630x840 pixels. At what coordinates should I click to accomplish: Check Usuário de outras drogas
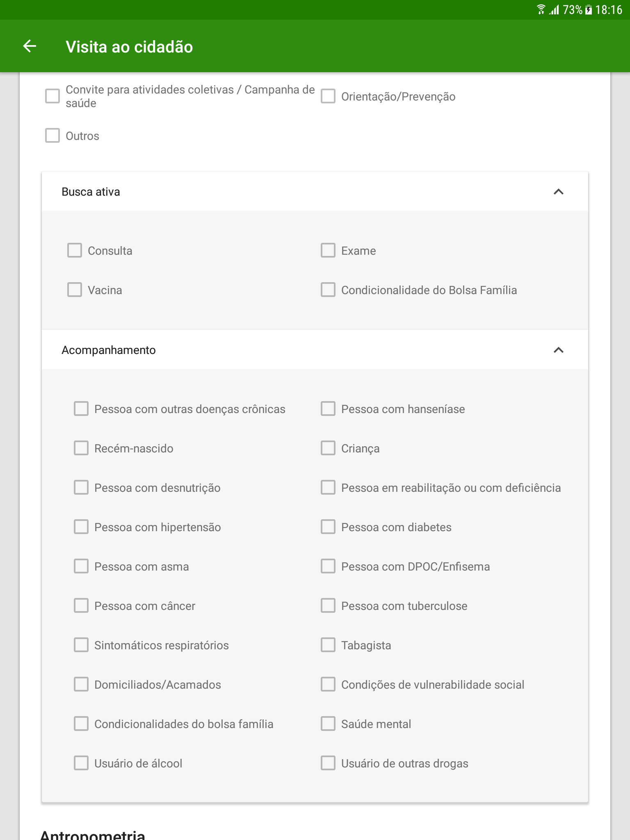click(x=328, y=763)
